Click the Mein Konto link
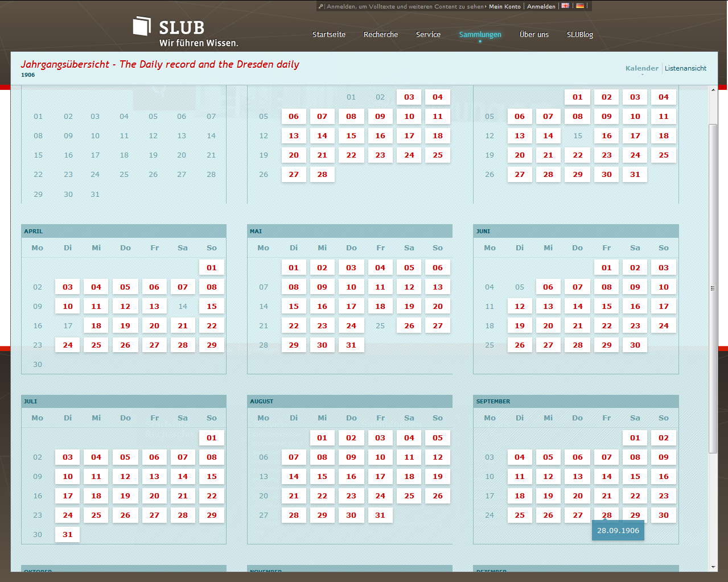Image resolution: width=728 pixels, height=582 pixels. [x=504, y=7]
